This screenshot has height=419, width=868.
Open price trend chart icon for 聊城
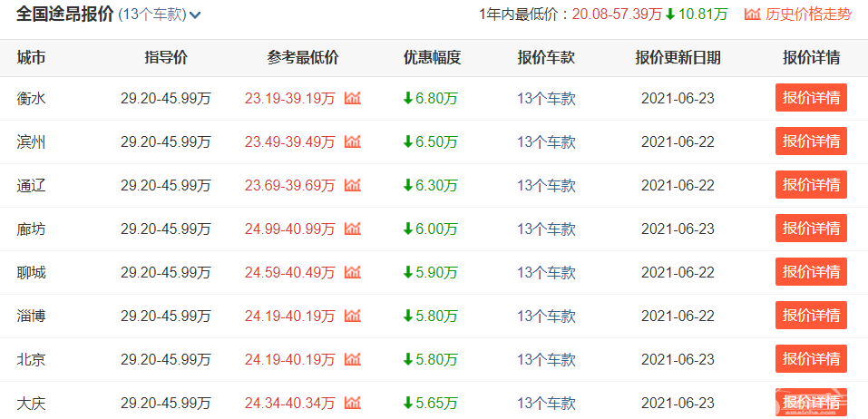[x=352, y=273]
